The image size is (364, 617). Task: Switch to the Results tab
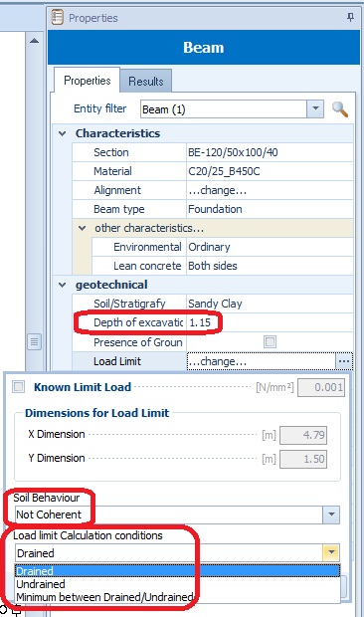[146, 81]
